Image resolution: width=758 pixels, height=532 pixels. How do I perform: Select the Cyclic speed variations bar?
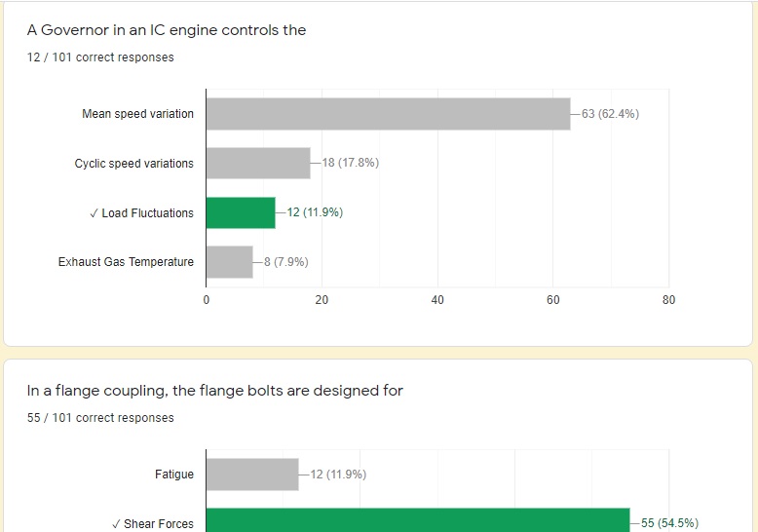[258, 164]
